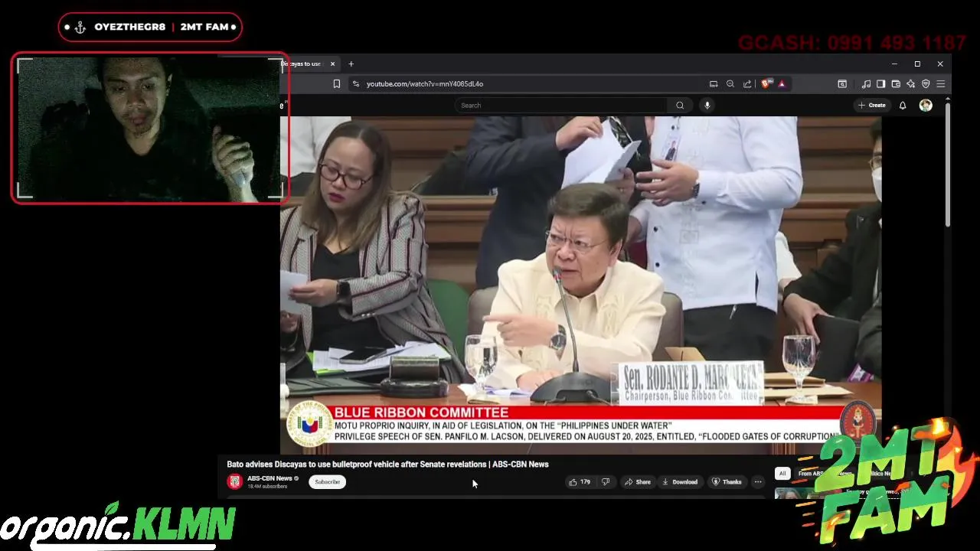Open the ABS-CBN News channel avatar

pos(235,481)
